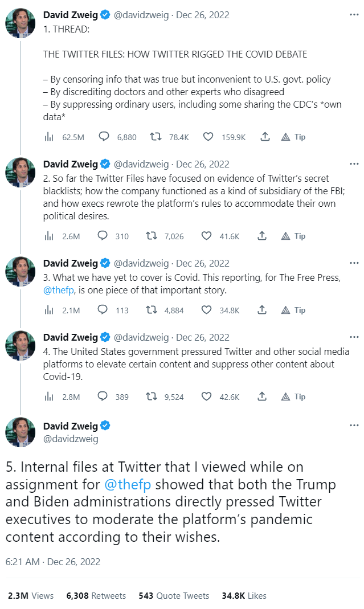Share the fourth tweet about Covid-19 pressure
Image resolution: width=364 pixels, height=609 pixels.
pos(262,397)
